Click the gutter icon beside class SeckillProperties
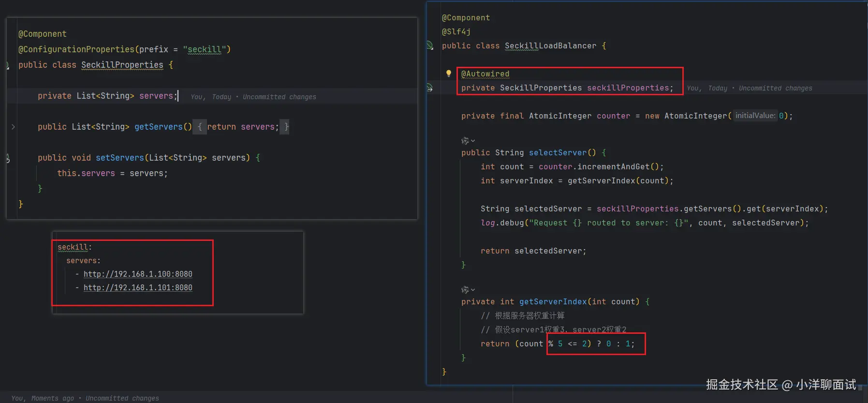This screenshot has width=868, height=403. (7, 65)
